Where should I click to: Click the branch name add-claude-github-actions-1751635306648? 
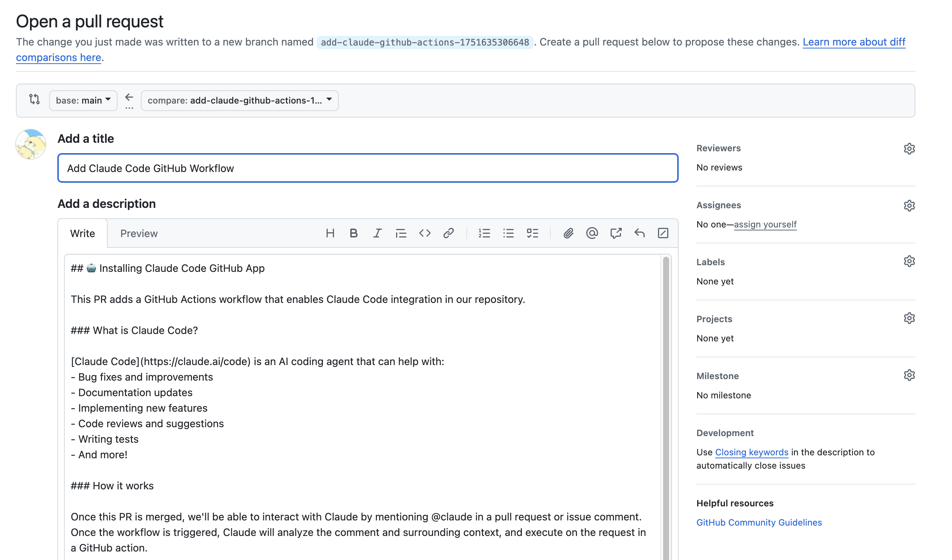pyautogui.click(x=425, y=42)
